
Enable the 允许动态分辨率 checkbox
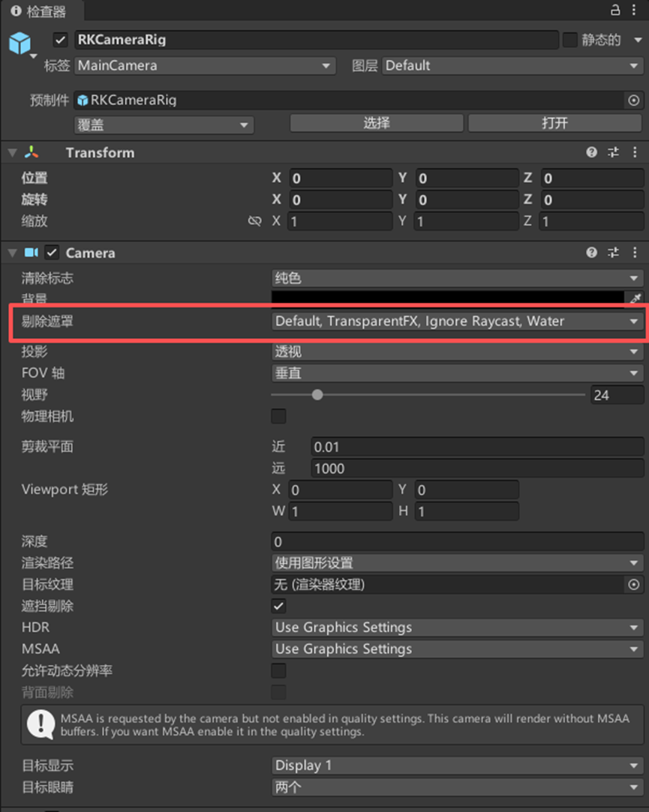point(278,670)
